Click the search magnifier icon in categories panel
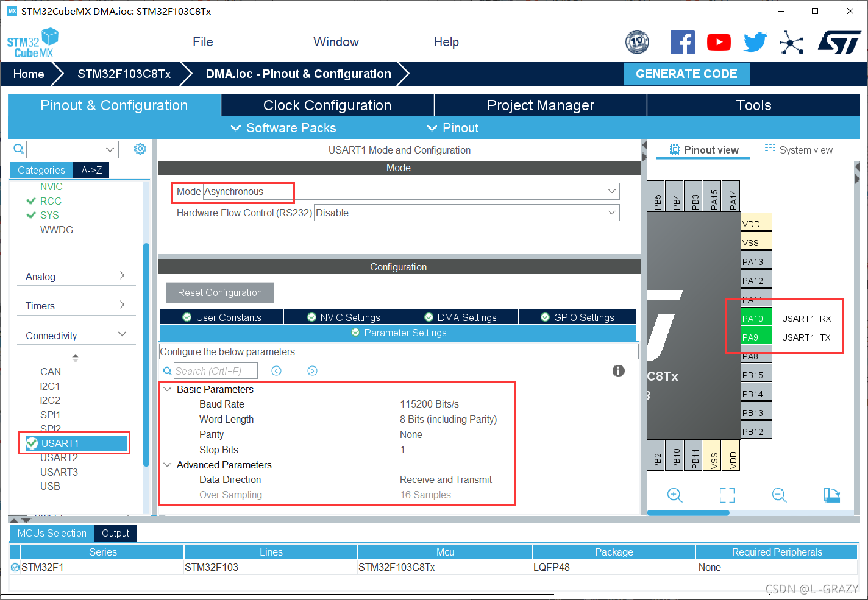 pos(19,149)
